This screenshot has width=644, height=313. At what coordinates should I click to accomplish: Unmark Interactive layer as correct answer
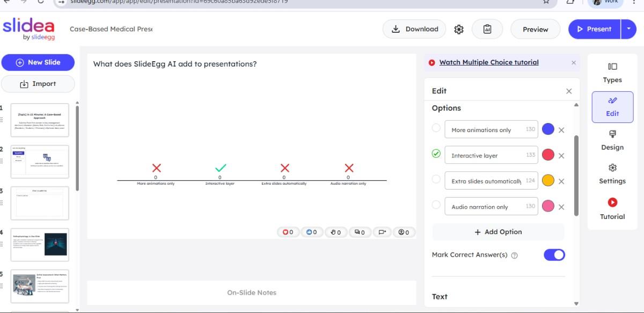436,154
